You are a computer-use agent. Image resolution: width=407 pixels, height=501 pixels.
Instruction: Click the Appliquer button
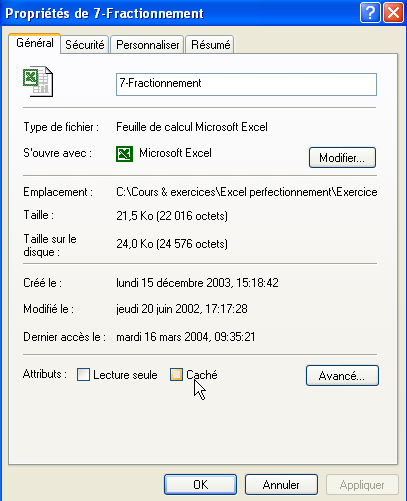pos(362,485)
